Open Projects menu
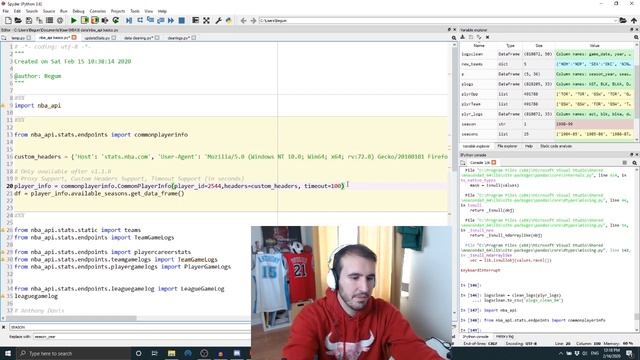Screen dimensions: 640x360 pyautogui.click(x=118, y=11)
